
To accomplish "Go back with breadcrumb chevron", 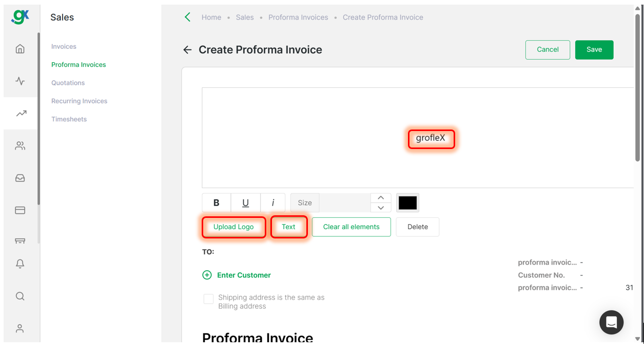I will [x=187, y=17].
